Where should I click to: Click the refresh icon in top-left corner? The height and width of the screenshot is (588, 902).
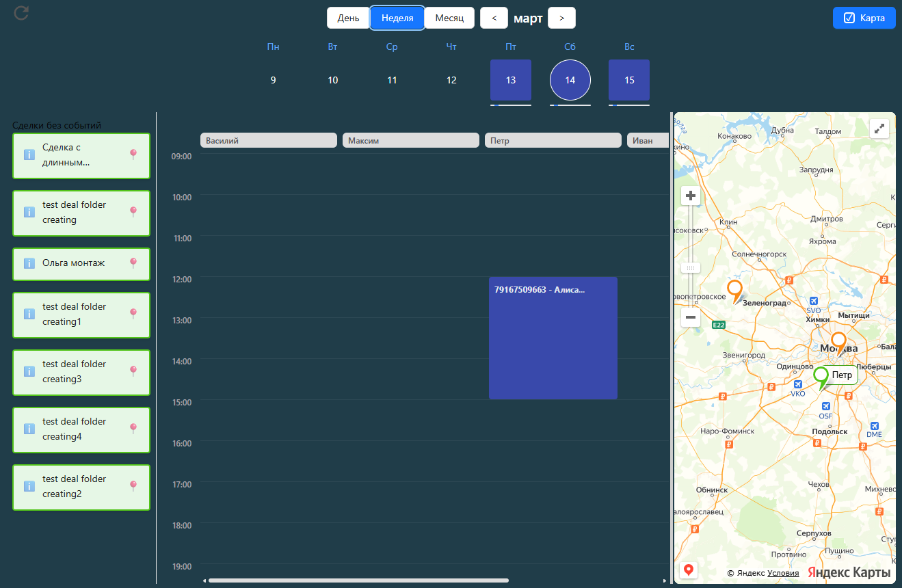(21, 12)
